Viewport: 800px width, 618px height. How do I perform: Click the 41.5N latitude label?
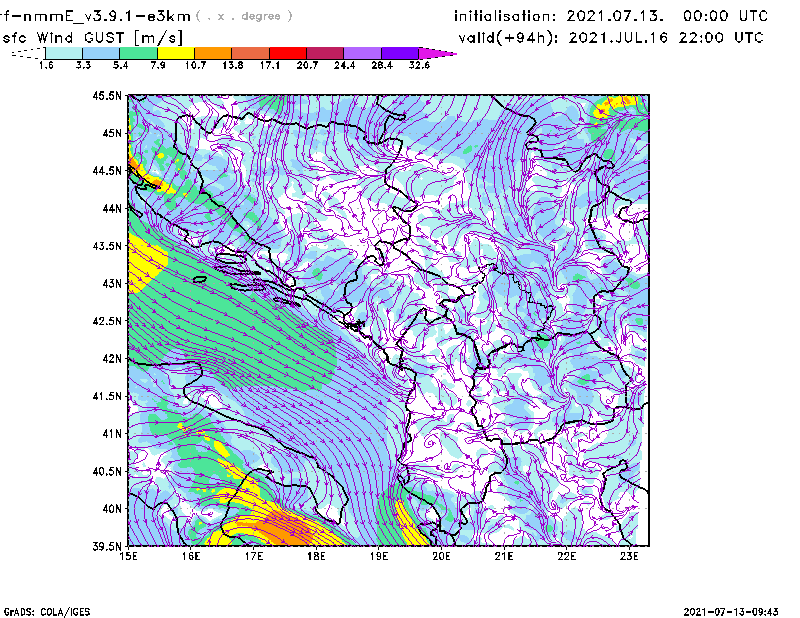click(x=107, y=396)
